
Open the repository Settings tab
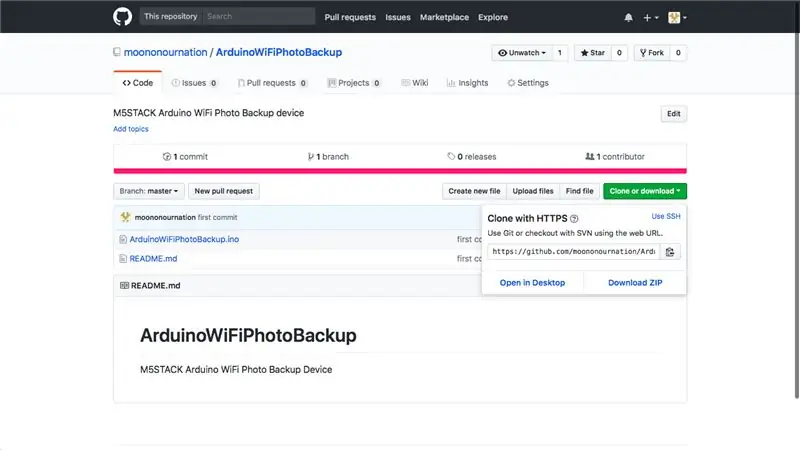coord(528,83)
